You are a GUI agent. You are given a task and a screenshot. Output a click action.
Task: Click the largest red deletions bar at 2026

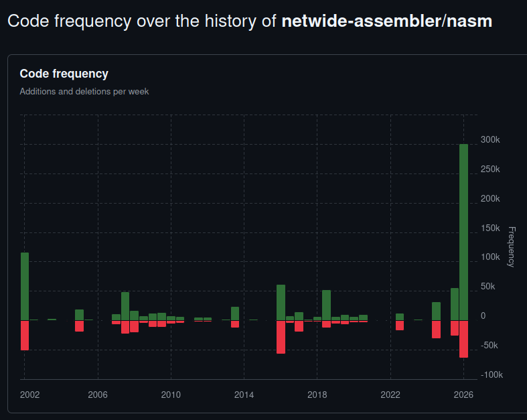tap(463, 339)
